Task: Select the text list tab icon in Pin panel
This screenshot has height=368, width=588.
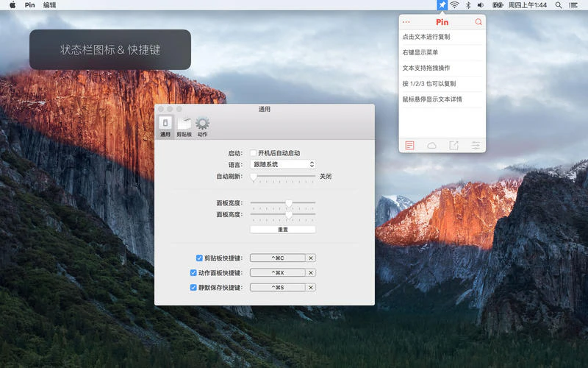Action: coord(409,145)
